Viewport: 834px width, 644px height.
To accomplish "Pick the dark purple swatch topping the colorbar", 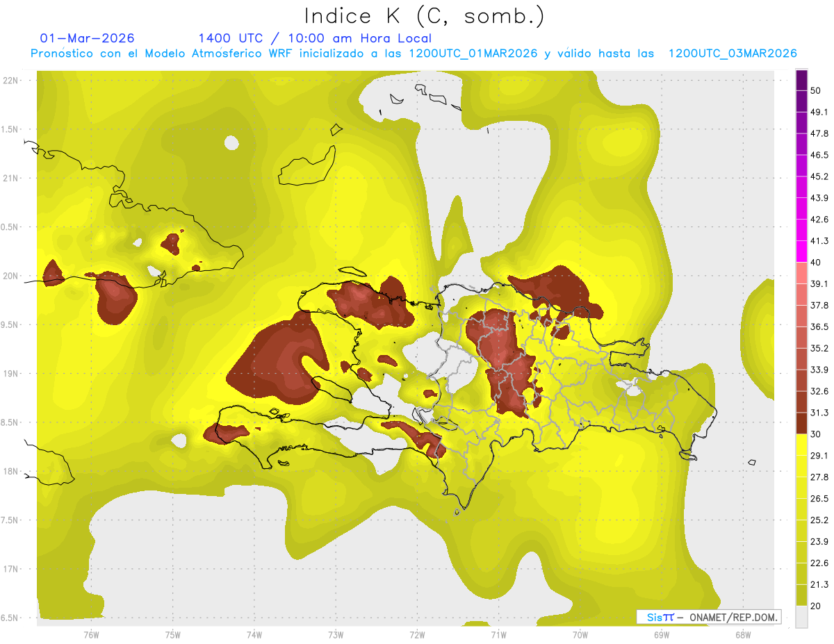I will tap(801, 80).
